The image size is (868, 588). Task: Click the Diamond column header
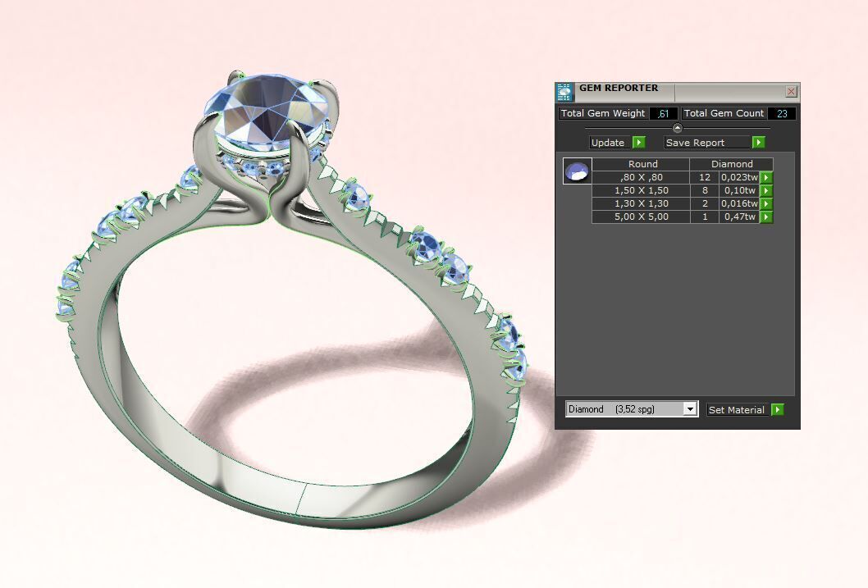tap(731, 164)
